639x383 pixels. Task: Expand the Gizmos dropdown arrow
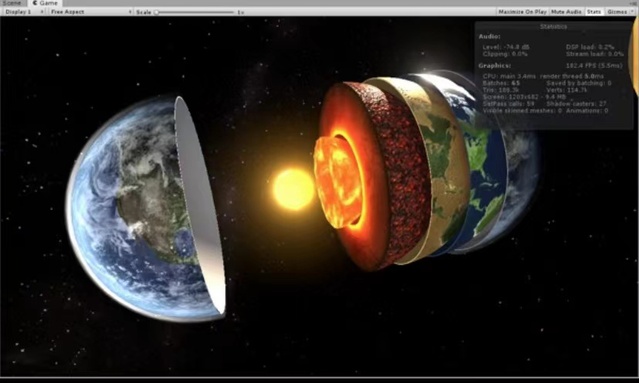pos(632,12)
